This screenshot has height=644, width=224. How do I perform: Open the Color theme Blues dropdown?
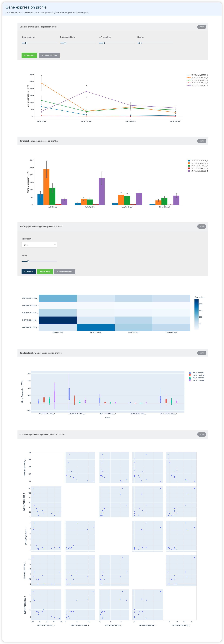pyautogui.click(x=40, y=245)
